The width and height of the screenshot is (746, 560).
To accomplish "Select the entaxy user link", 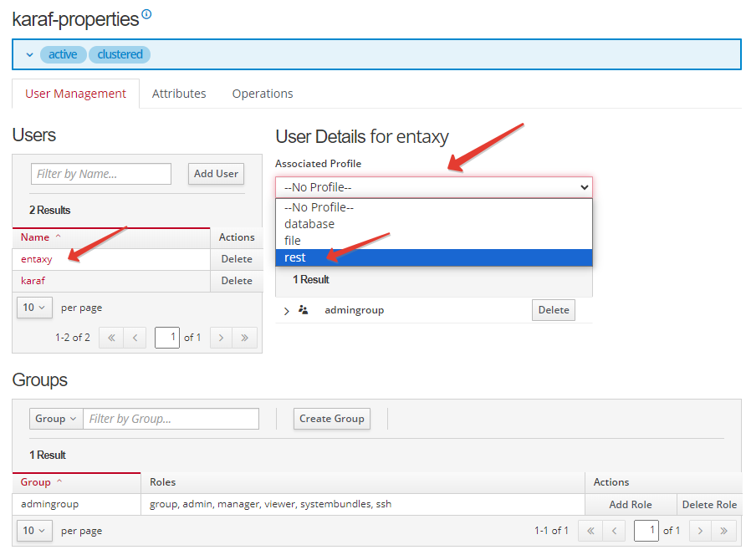I will 37,259.
